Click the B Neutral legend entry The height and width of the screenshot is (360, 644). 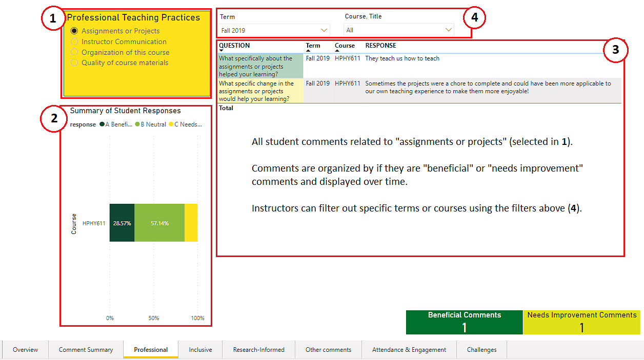coord(151,124)
